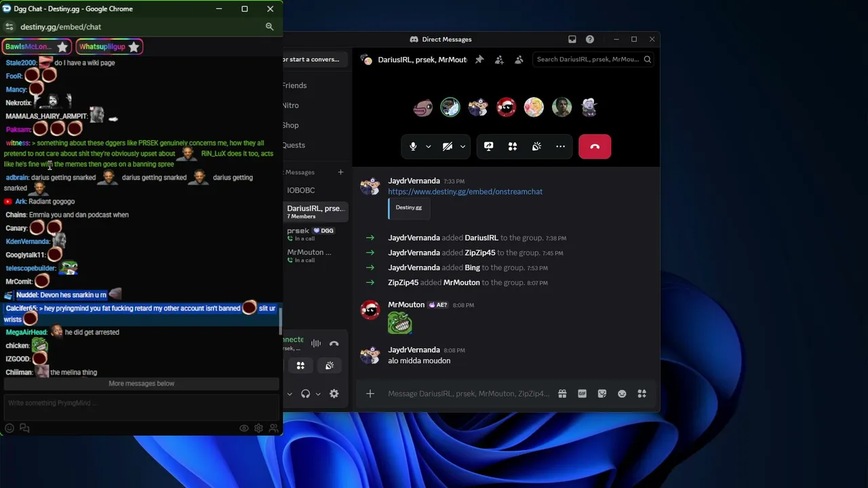Toggle the member list panel
Viewport: 868px width, 488px height.
[x=519, y=60]
